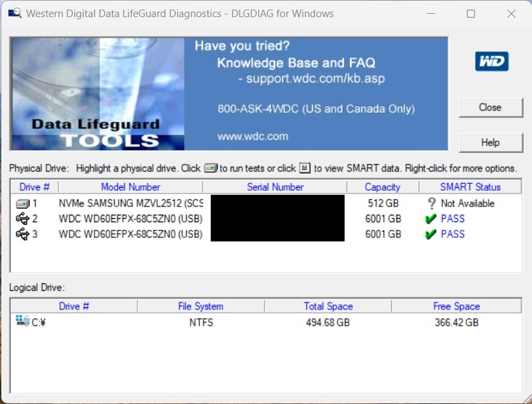Select NVMe SAMSUNG MZVL2512 model row

point(130,203)
